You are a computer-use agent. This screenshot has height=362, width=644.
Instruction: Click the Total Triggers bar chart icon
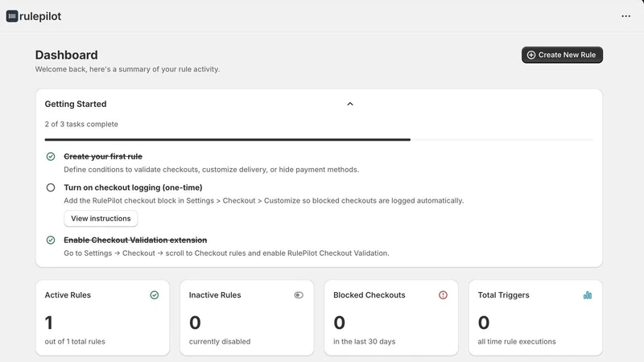[x=588, y=295]
